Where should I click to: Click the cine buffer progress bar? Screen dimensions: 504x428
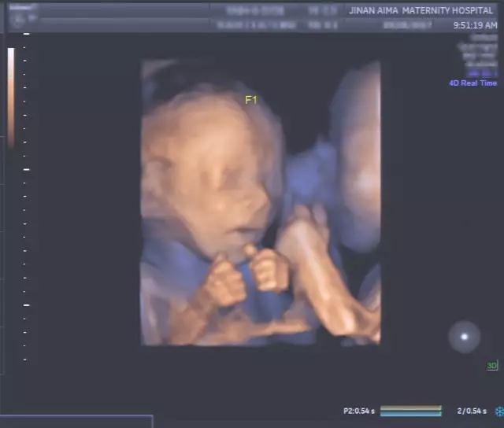coord(410,411)
